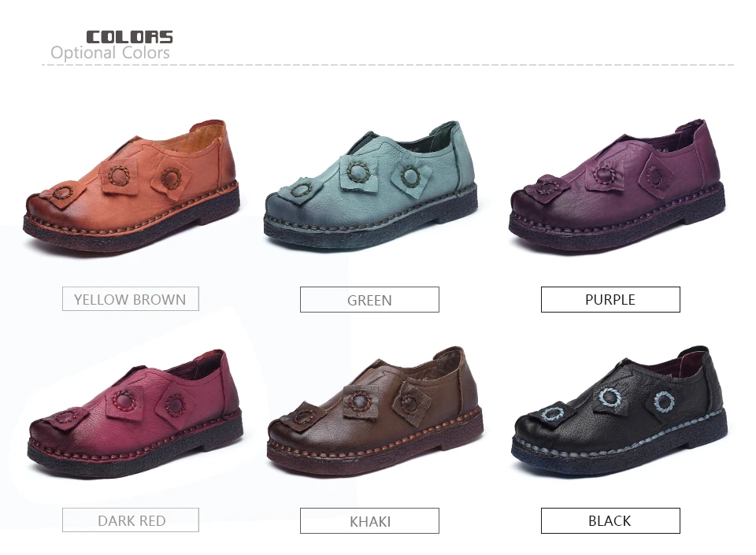Screen dimensions: 756x555
Task: Click the yellow brown shoe image
Action: [x=132, y=187]
